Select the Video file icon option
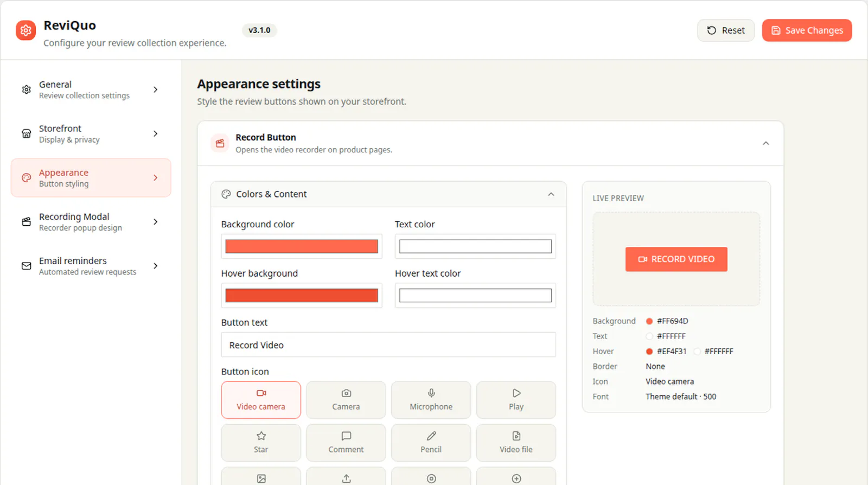Viewport: 868px width, 485px height. pyautogui.click(x=516, y=443)
